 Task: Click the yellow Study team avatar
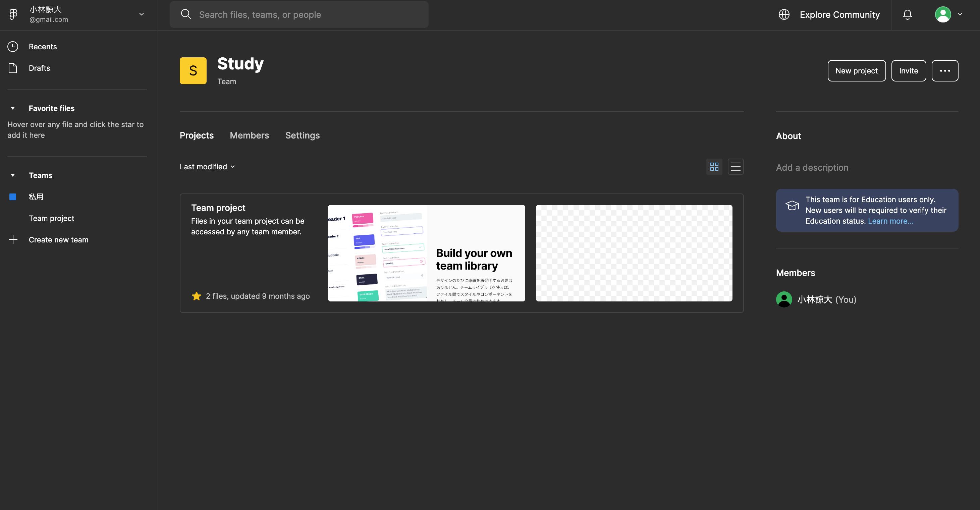(x=193, y=71)
